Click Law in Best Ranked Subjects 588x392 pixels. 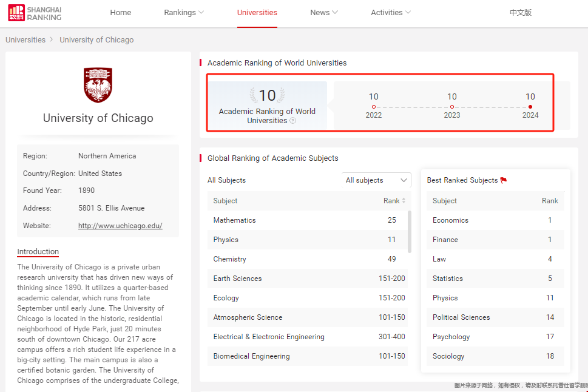coord(495,259)
